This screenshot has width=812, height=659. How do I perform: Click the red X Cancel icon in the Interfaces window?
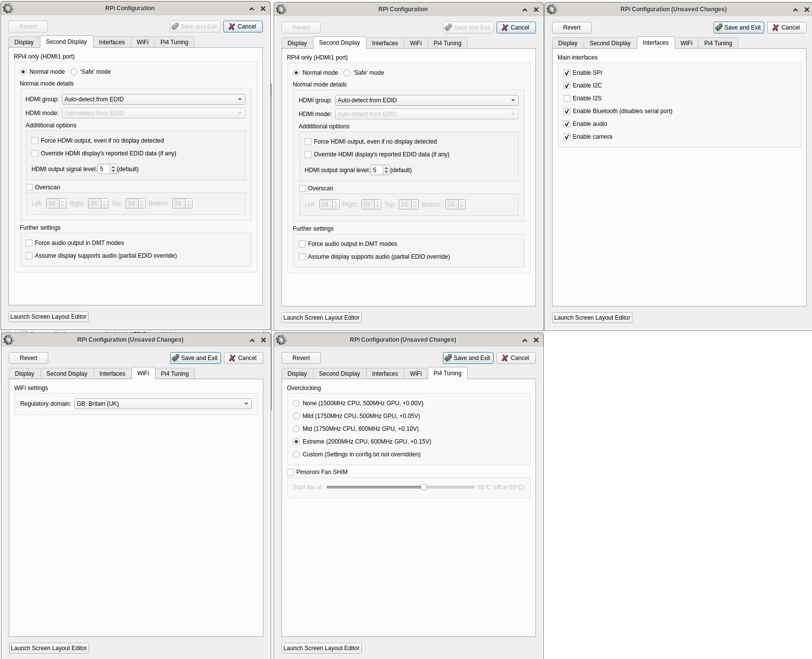(x=776, y=28)
